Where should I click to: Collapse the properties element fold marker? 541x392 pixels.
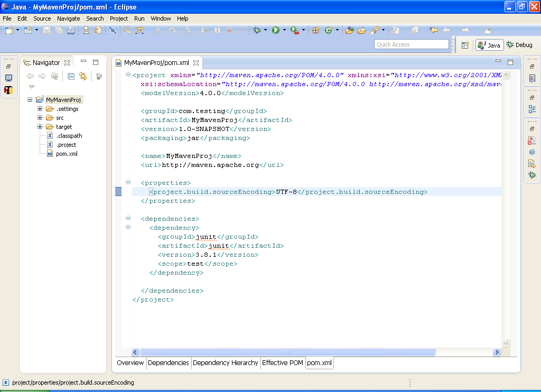[x=128, y=182]
